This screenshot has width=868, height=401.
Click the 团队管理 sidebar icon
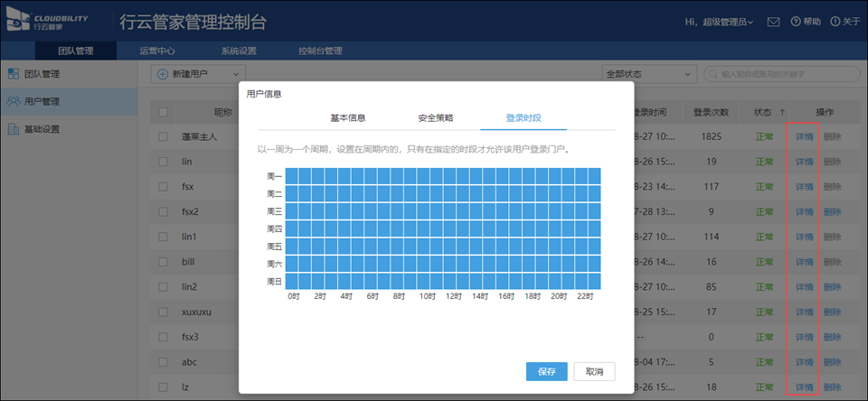[x=13, y=73]
